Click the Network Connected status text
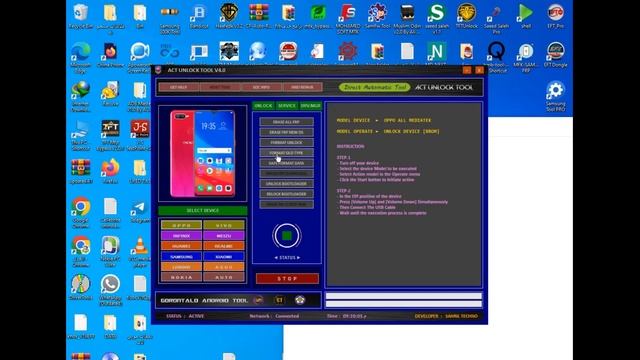Screen dimensions: 640x360 click(274, 316)
